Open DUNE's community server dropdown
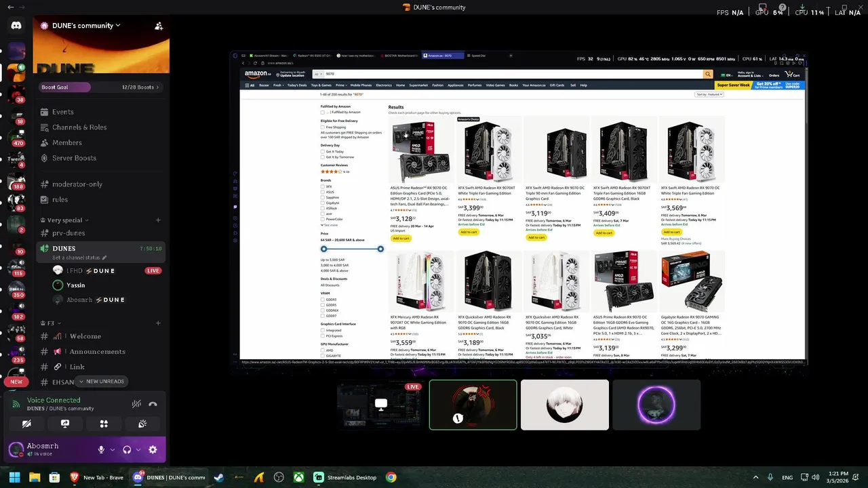This screenshot has height=488, width=868. (81, 26)
